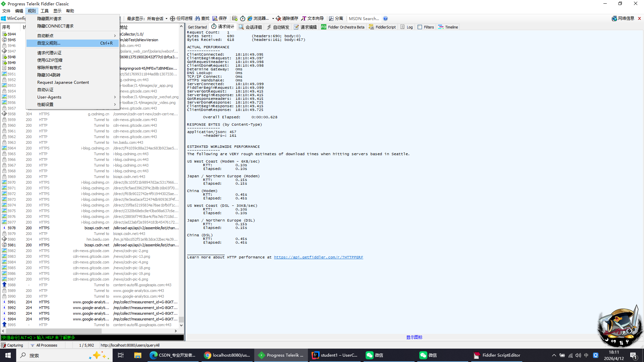Toggle the Capturing status indicator
The image size is (644, 362).
12,345
